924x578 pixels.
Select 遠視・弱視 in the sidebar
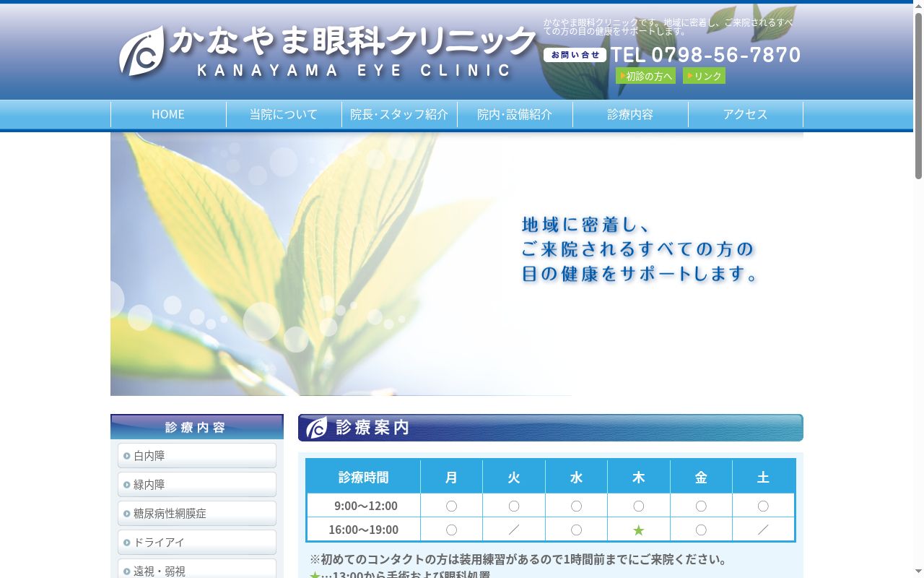click(x=197, y=569)
